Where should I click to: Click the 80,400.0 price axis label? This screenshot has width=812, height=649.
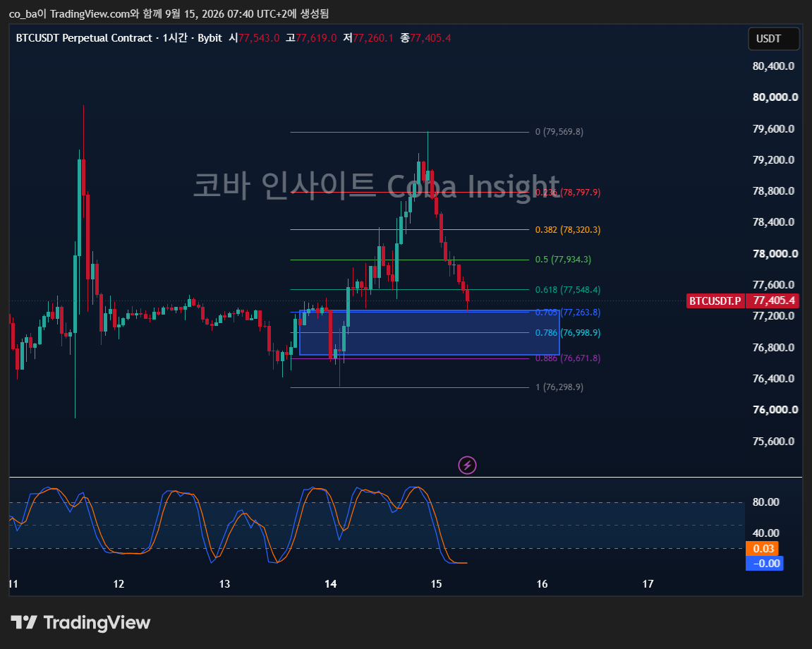[x=773, y=66]
